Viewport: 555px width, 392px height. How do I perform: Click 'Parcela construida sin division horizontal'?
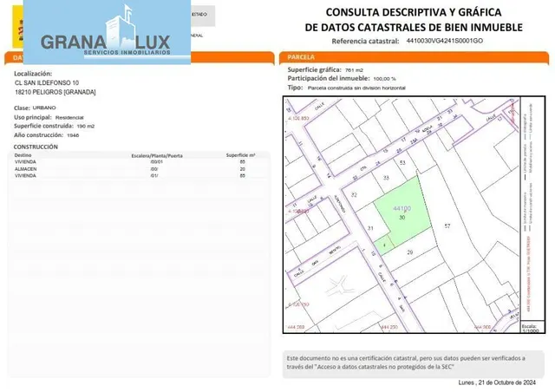[356, 88]
